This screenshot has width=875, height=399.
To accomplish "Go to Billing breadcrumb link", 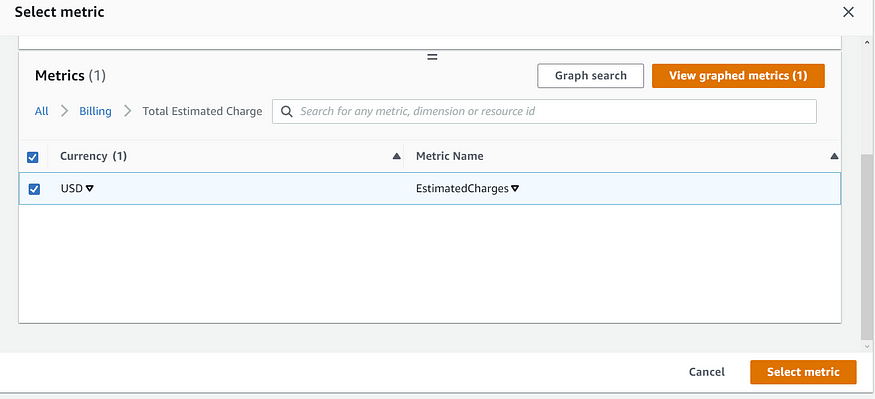I will [x=95, y=111].
